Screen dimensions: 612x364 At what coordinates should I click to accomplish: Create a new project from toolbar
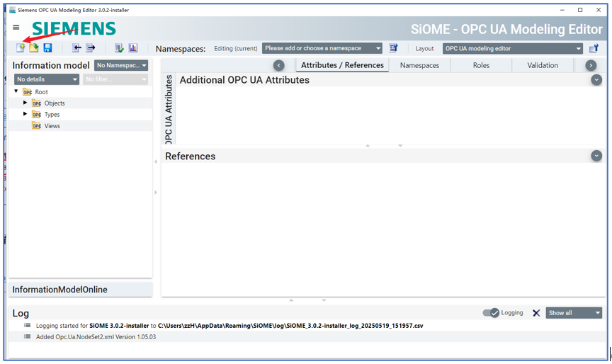(x=21, y=47)
